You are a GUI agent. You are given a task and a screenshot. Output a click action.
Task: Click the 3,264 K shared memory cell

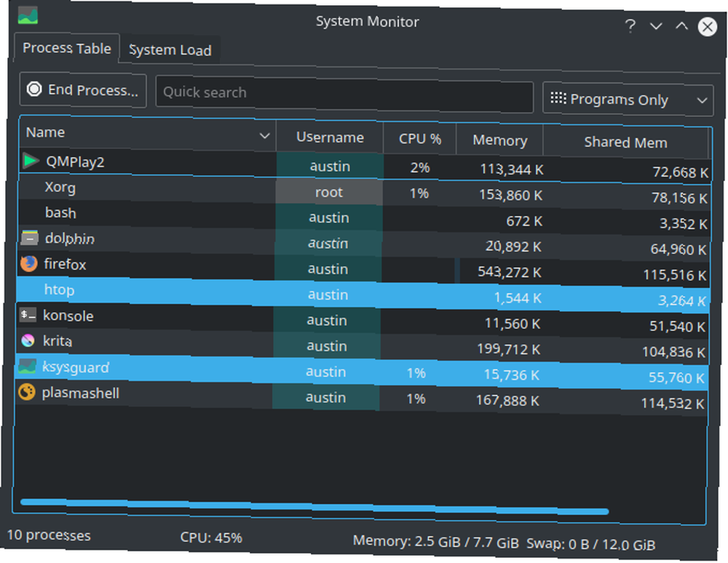tap(682, 300)
